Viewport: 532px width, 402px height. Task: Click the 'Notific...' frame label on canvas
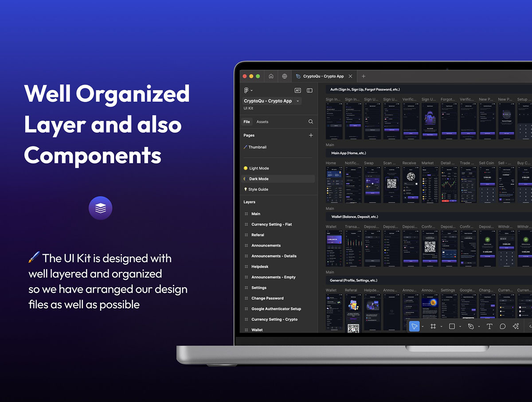click(x=352, y=163)
